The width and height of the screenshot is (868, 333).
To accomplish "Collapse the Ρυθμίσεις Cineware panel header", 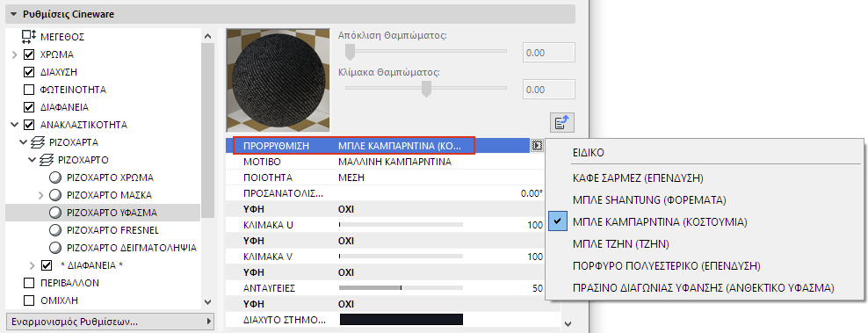I will (290, 14).
